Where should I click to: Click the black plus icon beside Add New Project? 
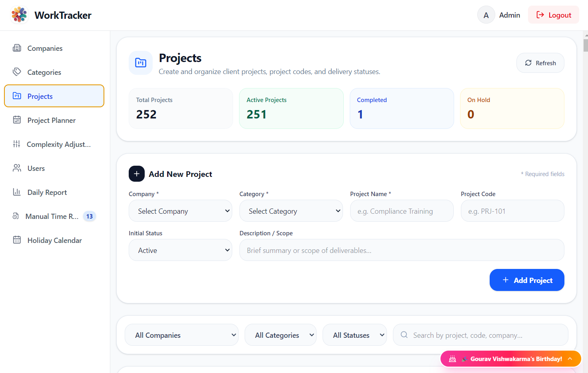[137, 174]
